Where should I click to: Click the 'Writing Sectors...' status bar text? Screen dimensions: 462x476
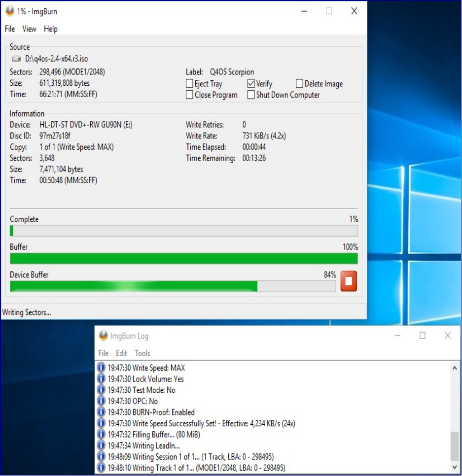click(27, 312)
